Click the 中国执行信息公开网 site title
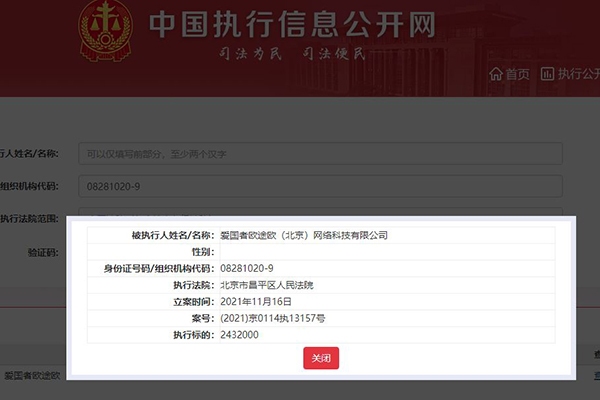Image resolution: width=600 pixels, height=400 pixels. 292,24
